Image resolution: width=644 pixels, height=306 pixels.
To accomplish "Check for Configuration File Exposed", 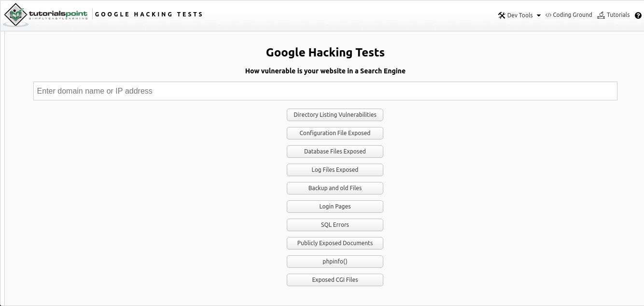I will [335, 133].
